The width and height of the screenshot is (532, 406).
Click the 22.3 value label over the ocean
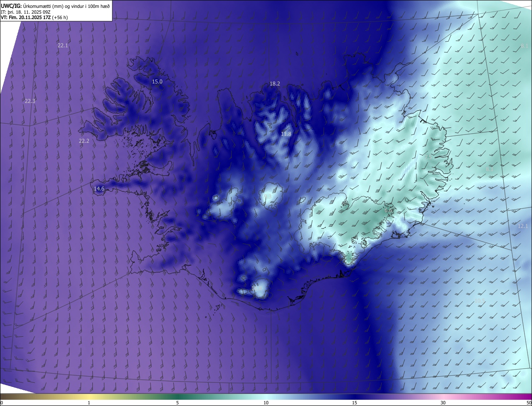(30, 101)
